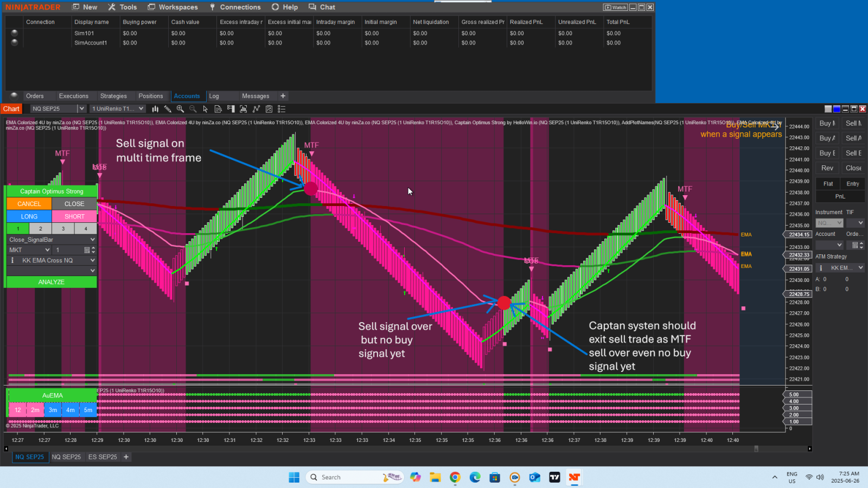Viewport: 868px width, 488px height.
Task: Click the zoom in magnifier icon
Action: pos(180,109)
